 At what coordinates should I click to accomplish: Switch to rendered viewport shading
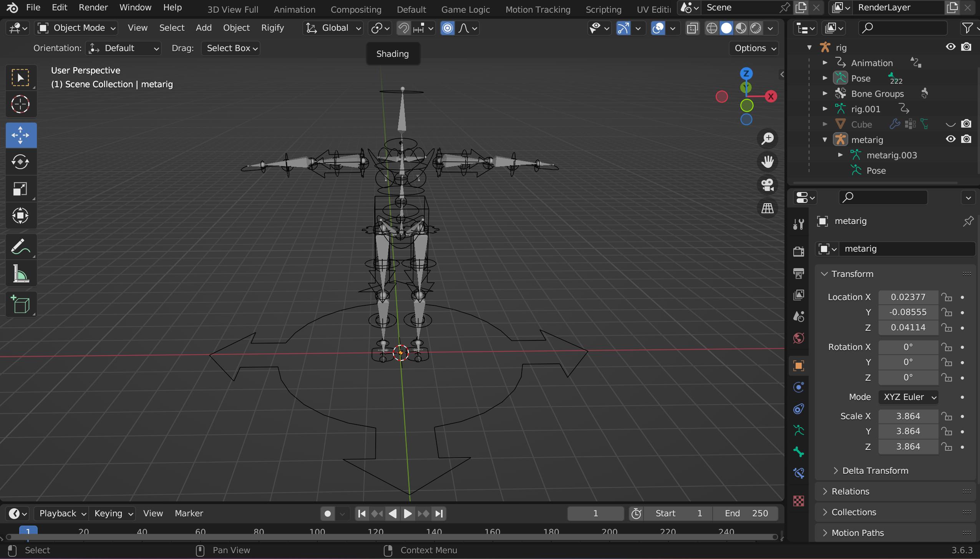click(756, 28)
